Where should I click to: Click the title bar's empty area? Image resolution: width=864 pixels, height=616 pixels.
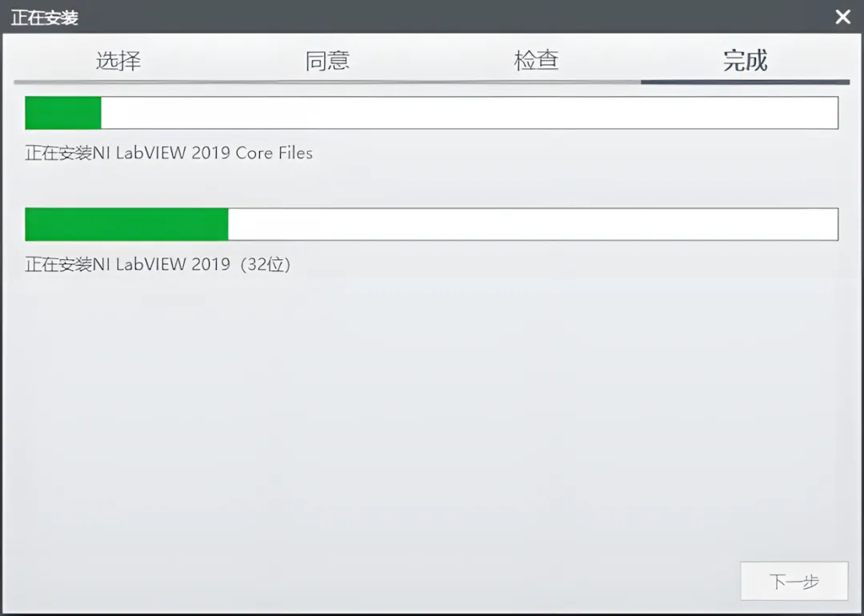click(x=441, y=17)
